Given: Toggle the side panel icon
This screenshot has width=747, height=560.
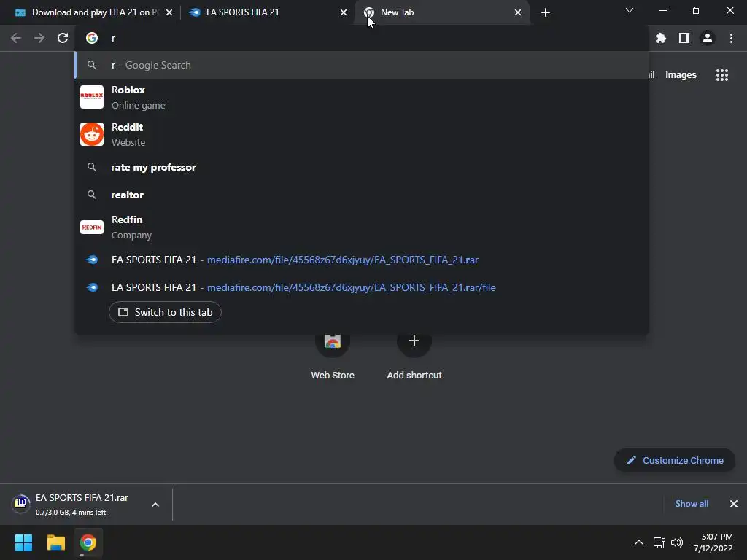Looking at the screenshot, I should [684, 38].
